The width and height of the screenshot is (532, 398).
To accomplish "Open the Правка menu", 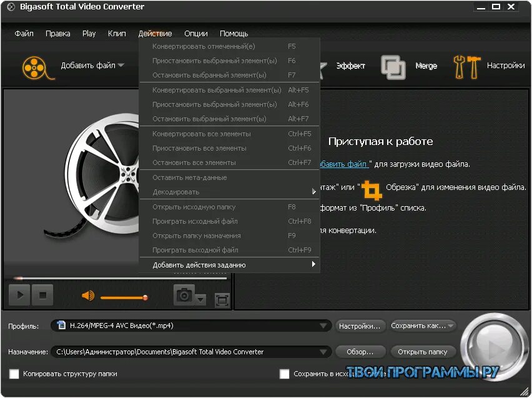I will [58, 34].
